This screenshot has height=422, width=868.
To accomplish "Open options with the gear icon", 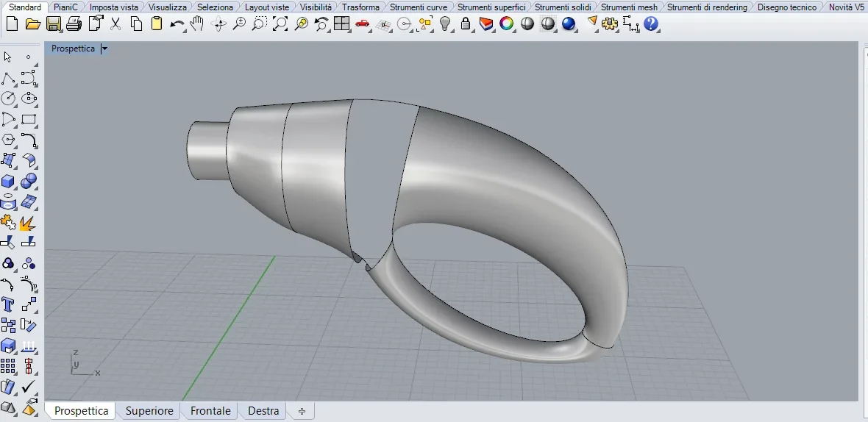I will click(x=610, y=24).
